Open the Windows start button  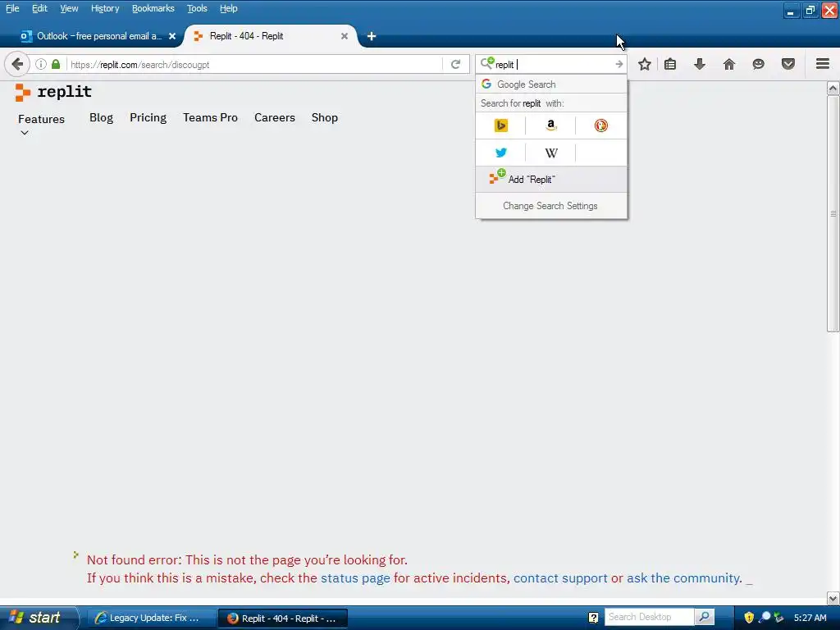39,618
